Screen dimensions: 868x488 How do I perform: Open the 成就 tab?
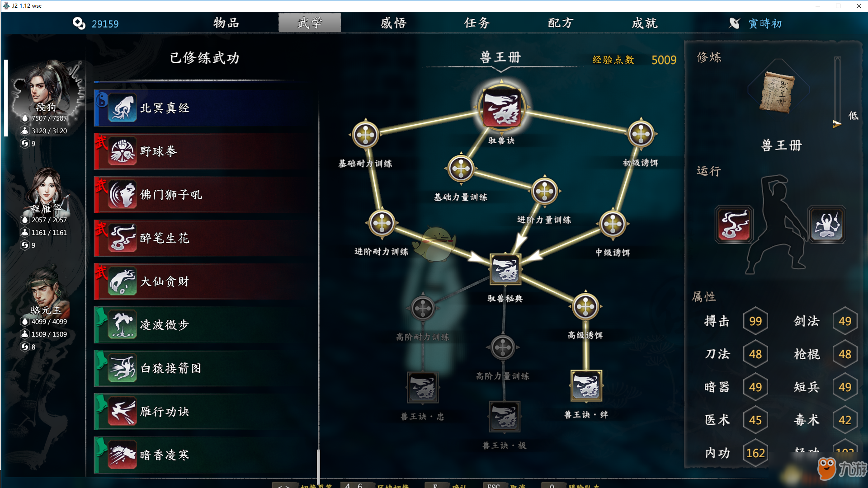(645, 23)
